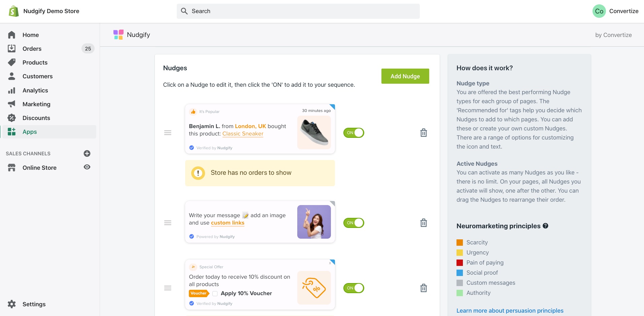Click the Home sidebar icon
The height and width of the screenshot is (316, 644).
[x=12, y=35]
